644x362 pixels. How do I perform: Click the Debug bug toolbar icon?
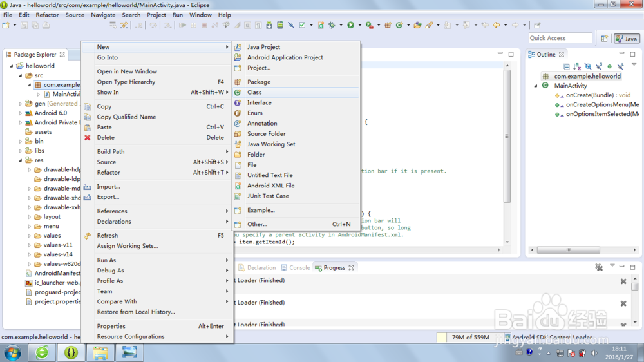(332, 25)
